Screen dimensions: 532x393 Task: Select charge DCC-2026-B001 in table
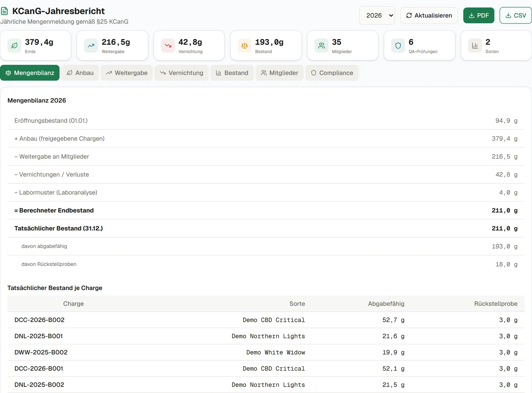click(39, 368)
